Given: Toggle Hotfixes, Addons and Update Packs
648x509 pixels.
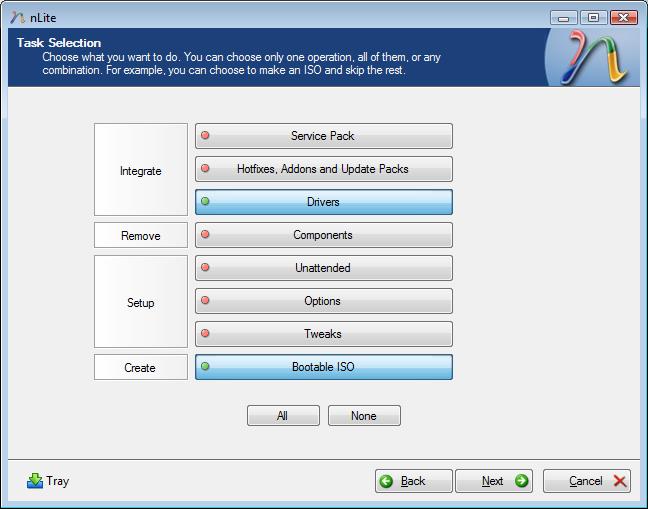Looking at the screenshot, I should (324, 169).
